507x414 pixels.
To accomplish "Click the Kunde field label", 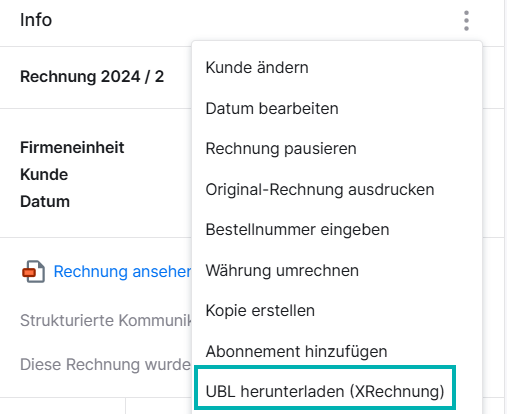I will tap(44, 175).
